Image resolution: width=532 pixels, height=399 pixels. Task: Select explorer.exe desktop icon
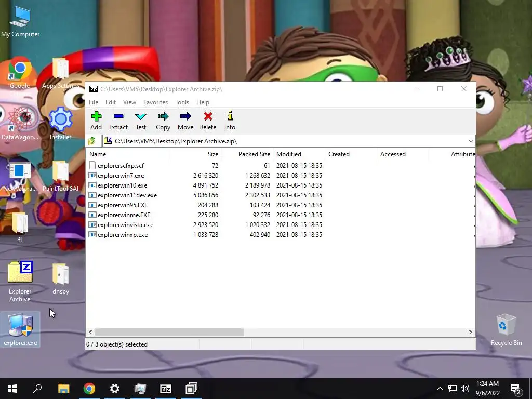[x=20, y=330]
